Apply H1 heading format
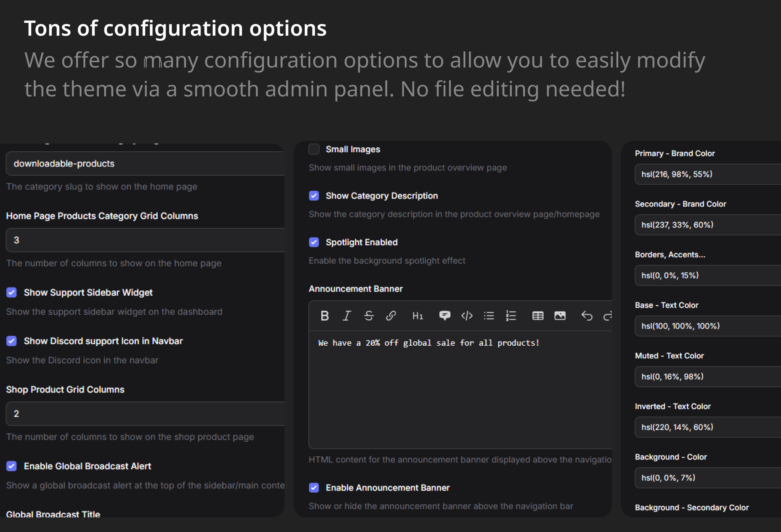Viewport: 781px width, 532px height. 417,316
